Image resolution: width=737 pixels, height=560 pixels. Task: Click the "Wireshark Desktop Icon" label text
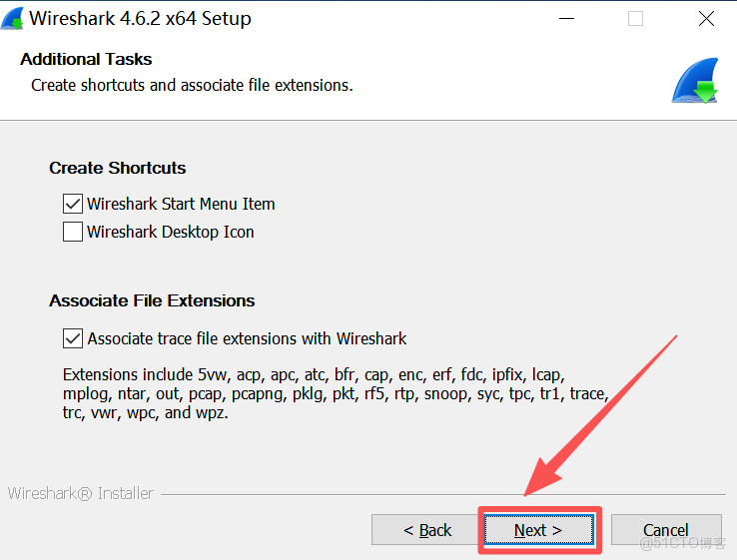click(x=171, y=232)
